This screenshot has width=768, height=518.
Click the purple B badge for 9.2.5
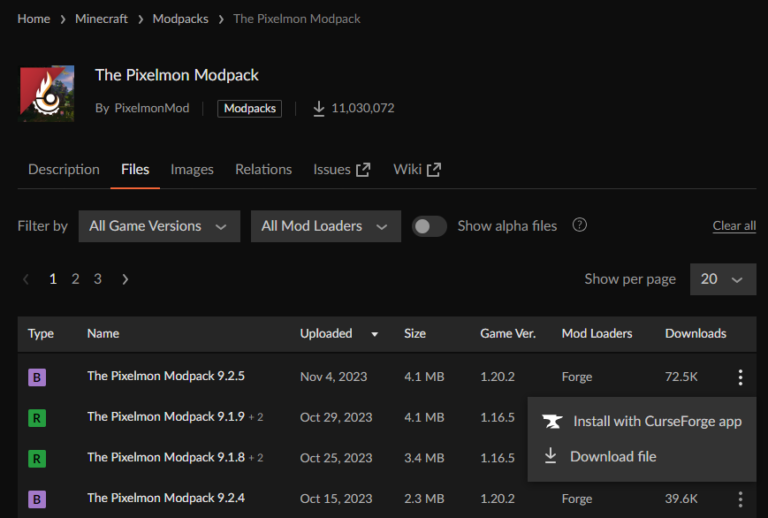(37, 377)
